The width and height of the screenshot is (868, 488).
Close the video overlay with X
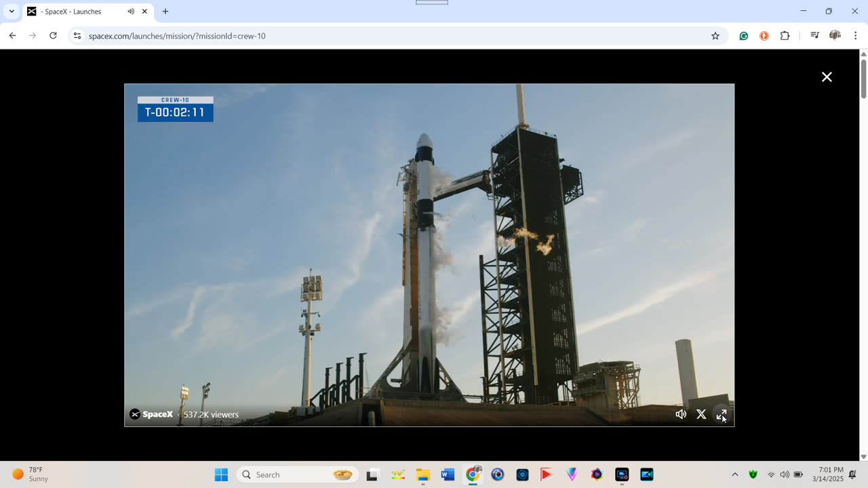(827, 77)
